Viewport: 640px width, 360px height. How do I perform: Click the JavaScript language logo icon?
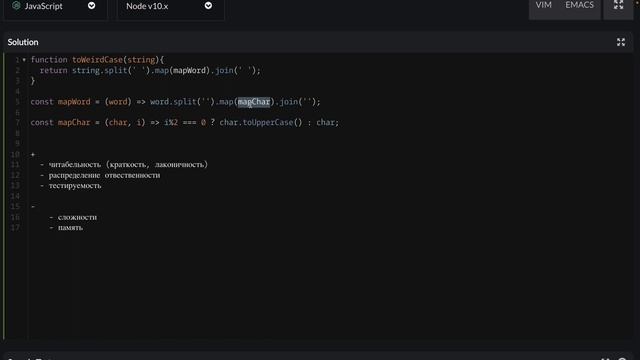pos(16,6)
